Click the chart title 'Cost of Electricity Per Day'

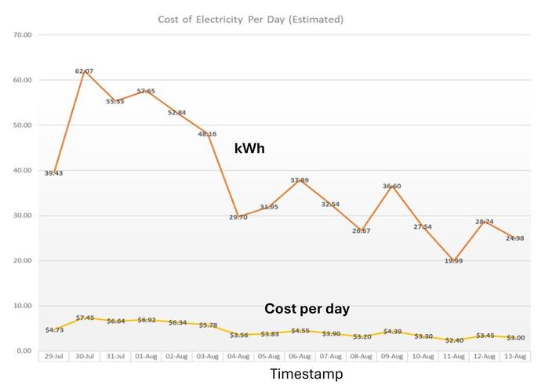(250, 19)
